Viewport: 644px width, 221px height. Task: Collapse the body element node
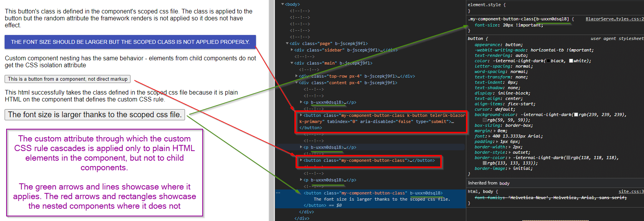pos(283,4)
